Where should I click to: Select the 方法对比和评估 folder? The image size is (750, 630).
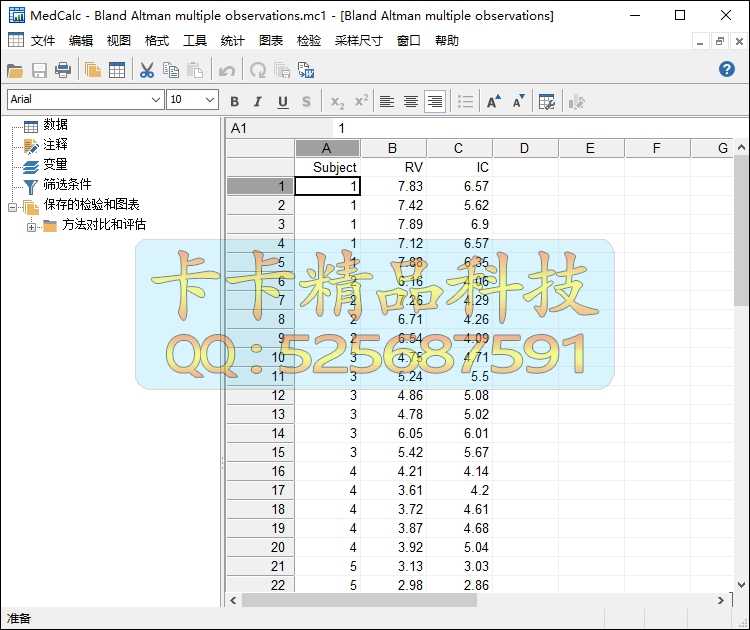tap(104, 224)
